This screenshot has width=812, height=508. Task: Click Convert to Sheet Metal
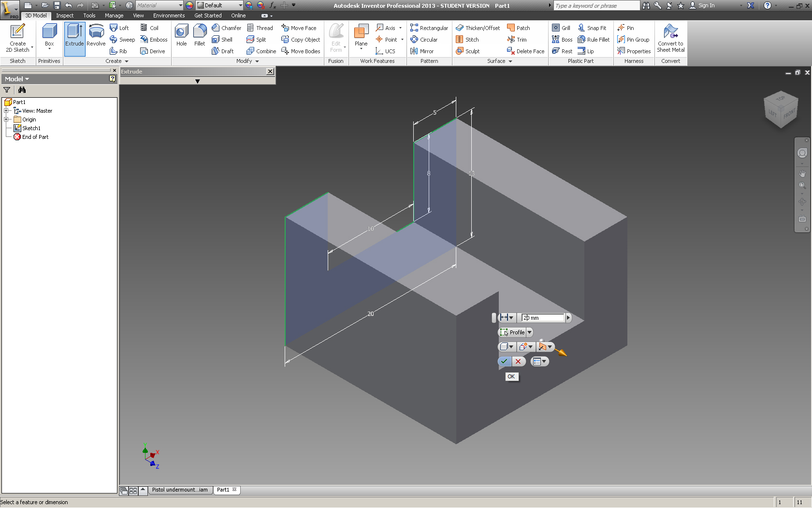[671, 38]
